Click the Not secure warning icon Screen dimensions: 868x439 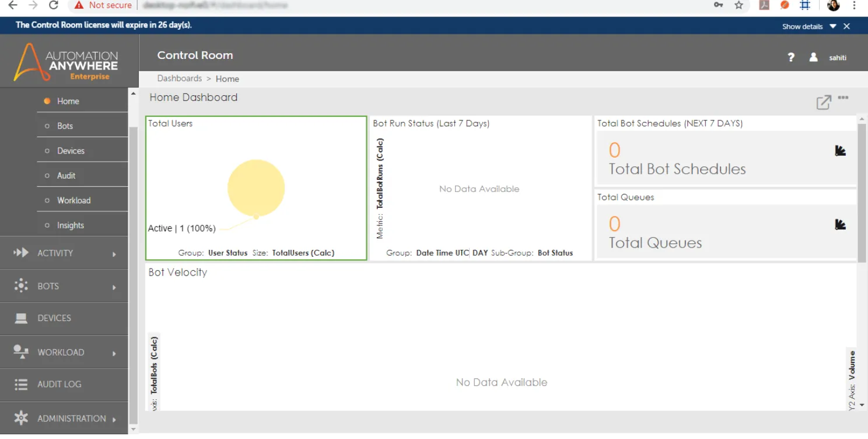tap(79, 5)
